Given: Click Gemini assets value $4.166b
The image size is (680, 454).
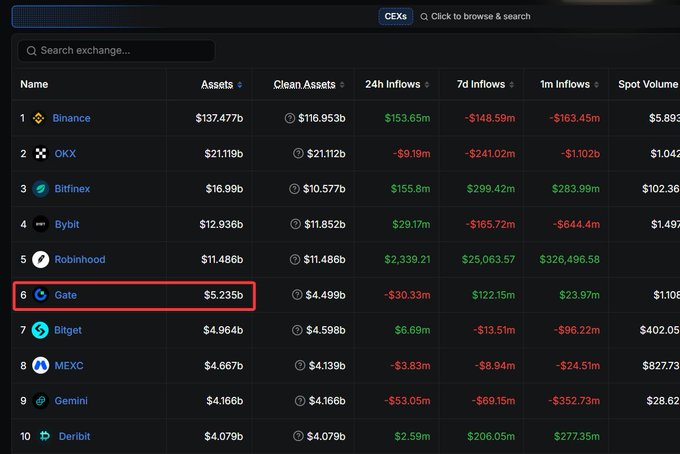Looking at the screenshot, I should tap(225, 401).
